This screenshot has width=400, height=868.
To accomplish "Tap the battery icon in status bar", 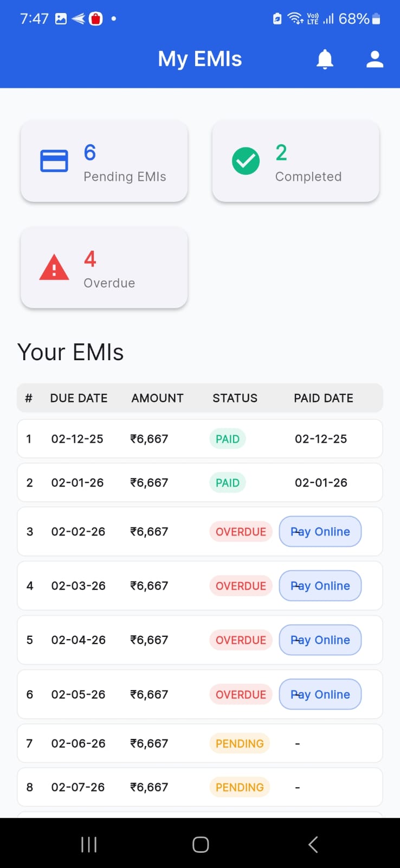I will tap(376, 19).
